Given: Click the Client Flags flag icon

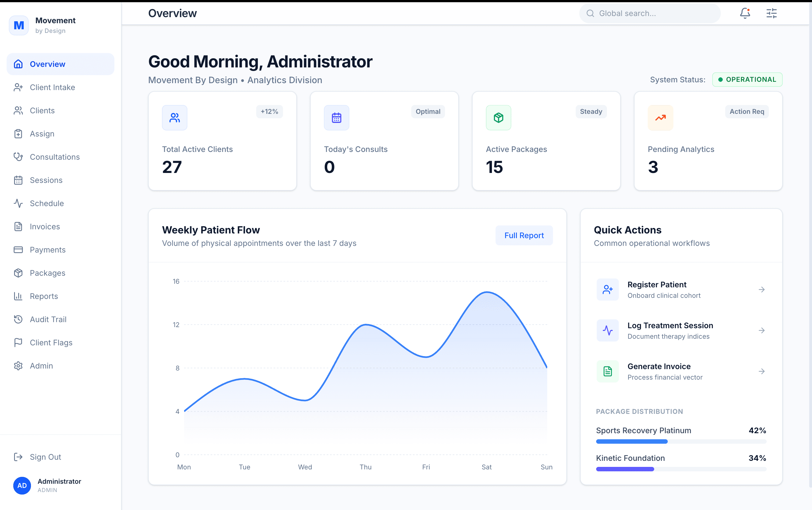Looking at the screenshot, I should coord(19,343).
